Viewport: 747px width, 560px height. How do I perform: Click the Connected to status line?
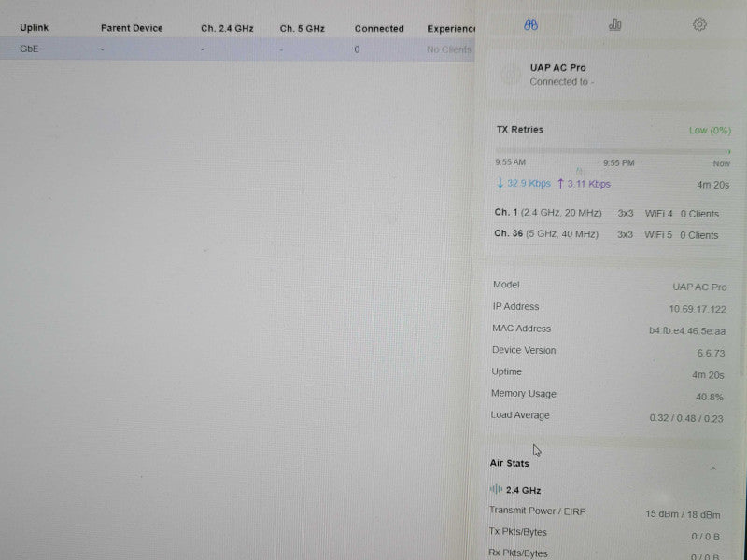562,82
